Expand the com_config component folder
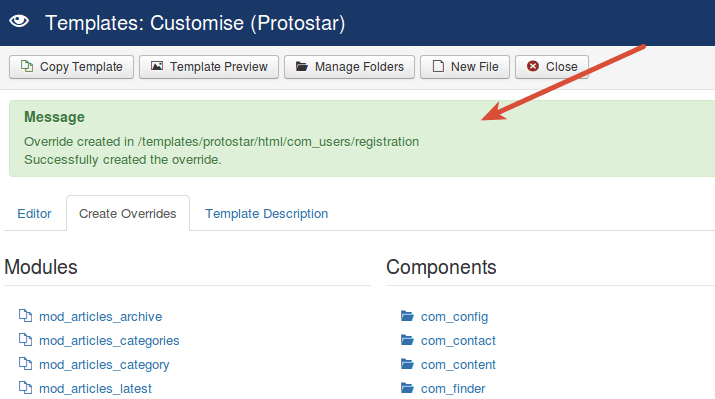The width and height of the screenshot is (715, 399). click(x=454, y=316)
